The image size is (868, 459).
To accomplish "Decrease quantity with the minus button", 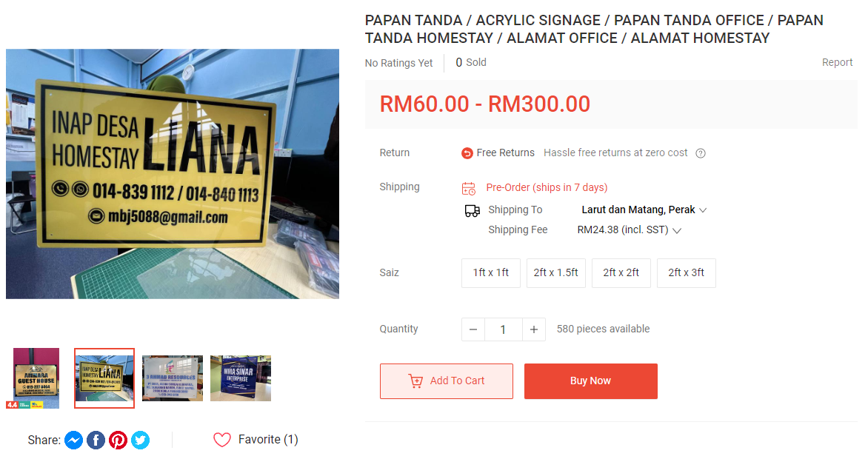I will tap(473, 329).
